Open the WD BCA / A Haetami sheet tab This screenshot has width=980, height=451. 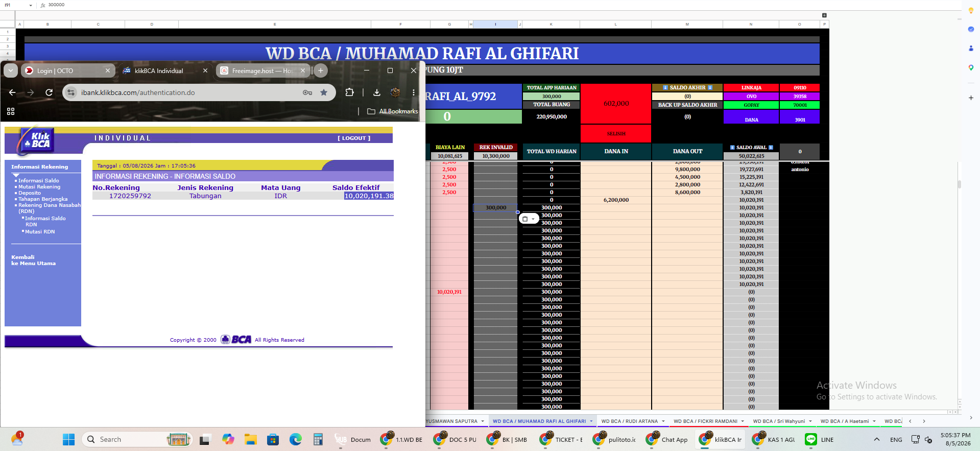point(844,421)
